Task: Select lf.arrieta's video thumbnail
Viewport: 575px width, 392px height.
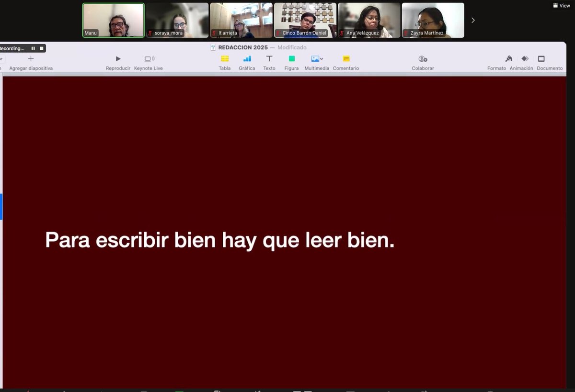Action: pos(241,20)
